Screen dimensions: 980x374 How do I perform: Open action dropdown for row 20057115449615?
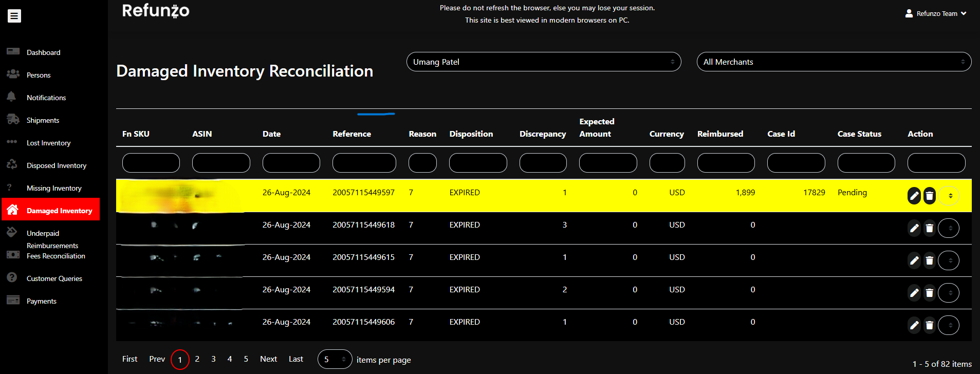click(949, 260)
